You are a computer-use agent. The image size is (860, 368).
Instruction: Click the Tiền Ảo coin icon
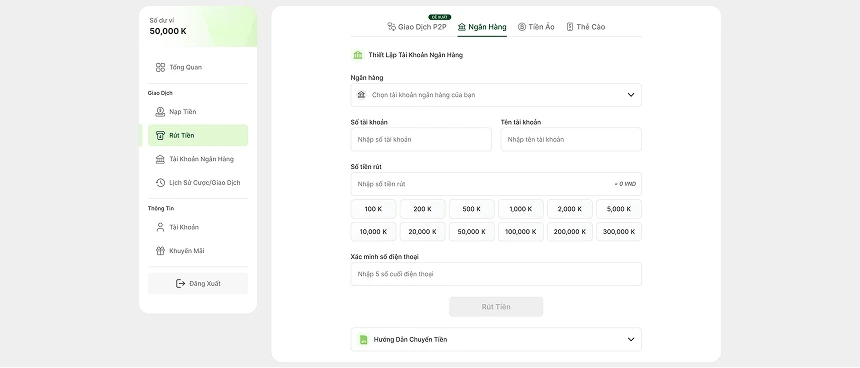coord(522,27)
